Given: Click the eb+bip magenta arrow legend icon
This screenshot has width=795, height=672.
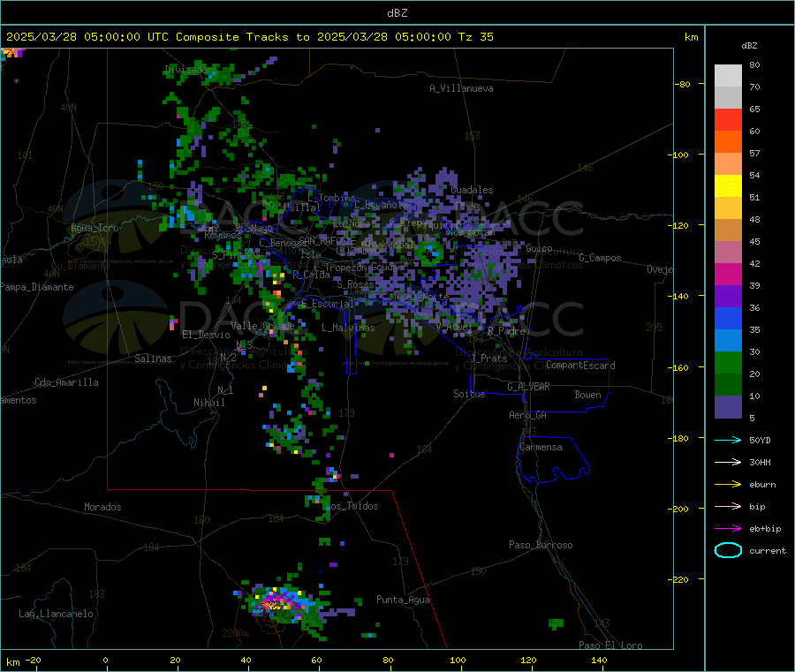Looking at the screenshot, I should (728, 528).
